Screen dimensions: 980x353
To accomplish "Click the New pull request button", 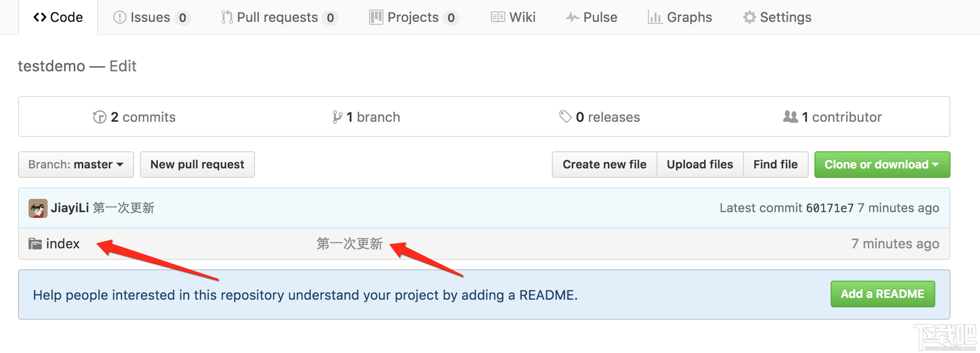I will (x=197, y=165).
